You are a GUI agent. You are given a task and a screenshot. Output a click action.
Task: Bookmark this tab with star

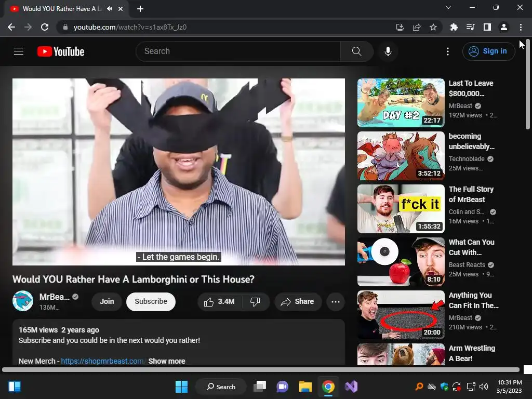433,27
